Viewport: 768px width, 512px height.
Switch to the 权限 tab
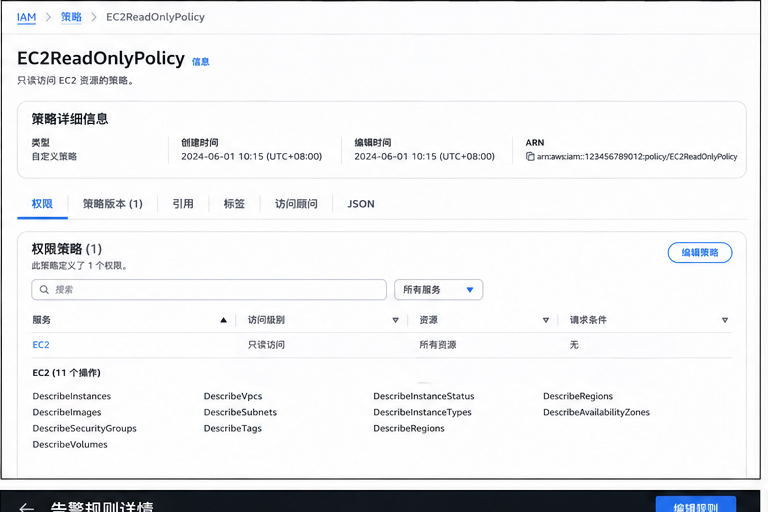(42, 204)
